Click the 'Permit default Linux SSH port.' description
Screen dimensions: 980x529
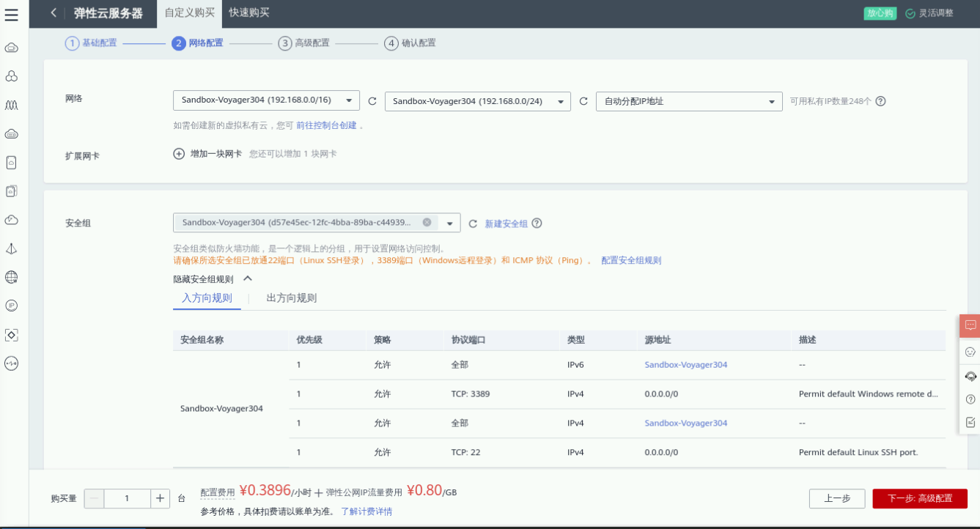point(858,453)
